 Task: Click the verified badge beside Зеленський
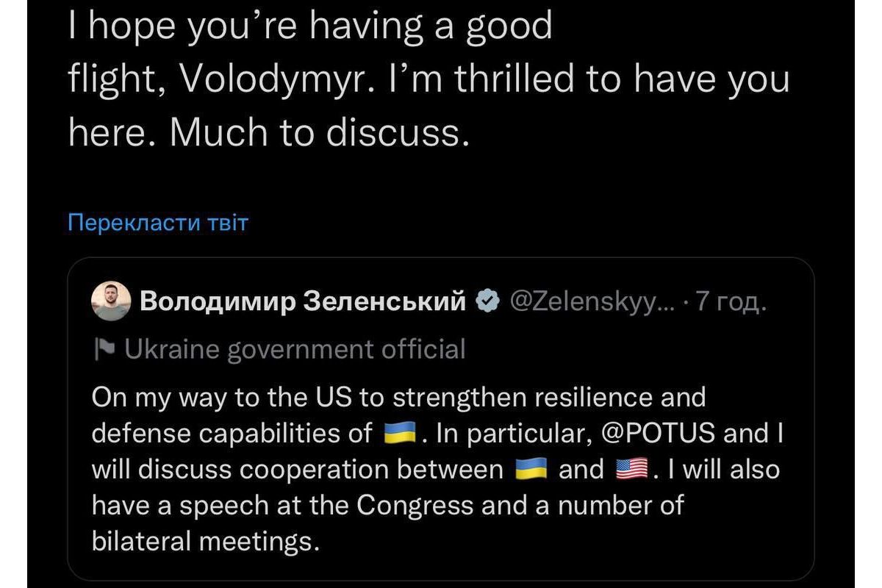click(x=487, y=301)
